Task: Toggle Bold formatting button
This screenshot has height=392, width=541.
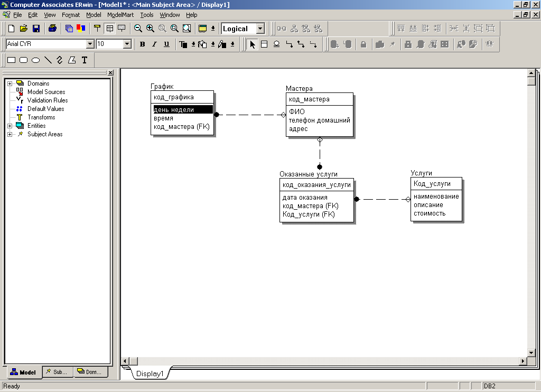Action: 143,44
